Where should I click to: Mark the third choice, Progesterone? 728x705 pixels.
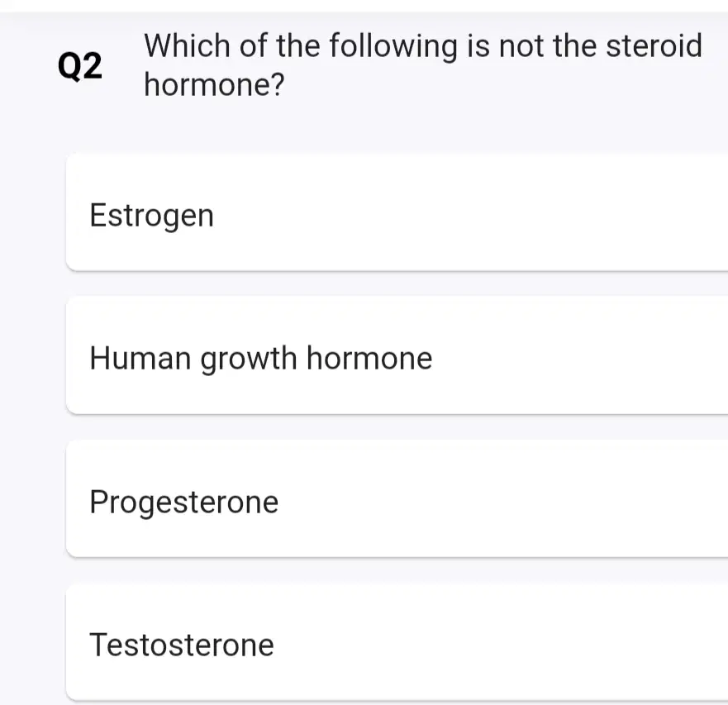coord(397,498)
